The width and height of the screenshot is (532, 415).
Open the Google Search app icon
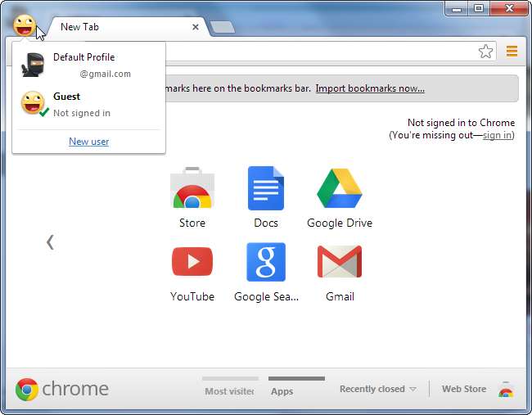266,262
